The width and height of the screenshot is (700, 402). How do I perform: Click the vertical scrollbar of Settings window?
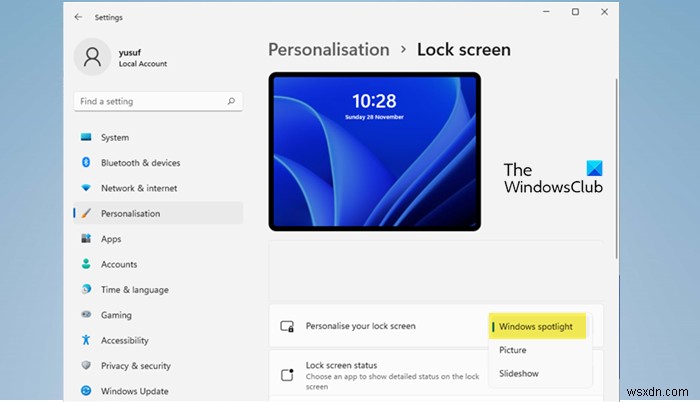coord(617,168)
